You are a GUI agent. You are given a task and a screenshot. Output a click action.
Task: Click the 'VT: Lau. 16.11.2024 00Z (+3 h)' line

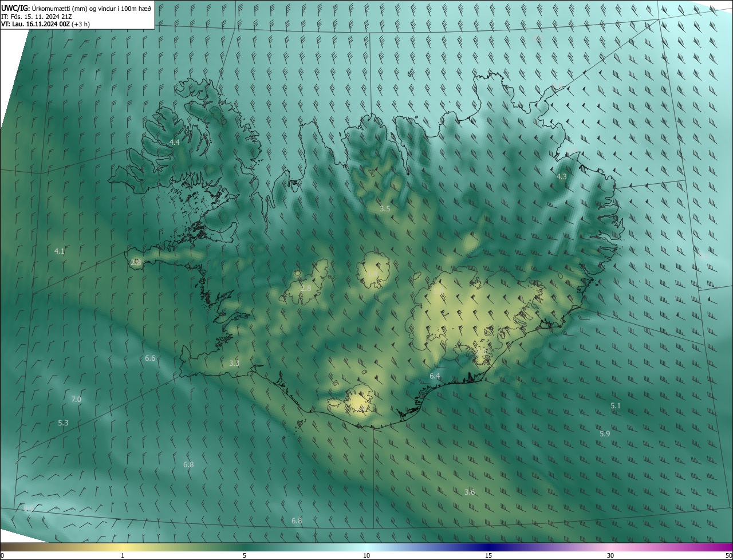coord(45,24)
